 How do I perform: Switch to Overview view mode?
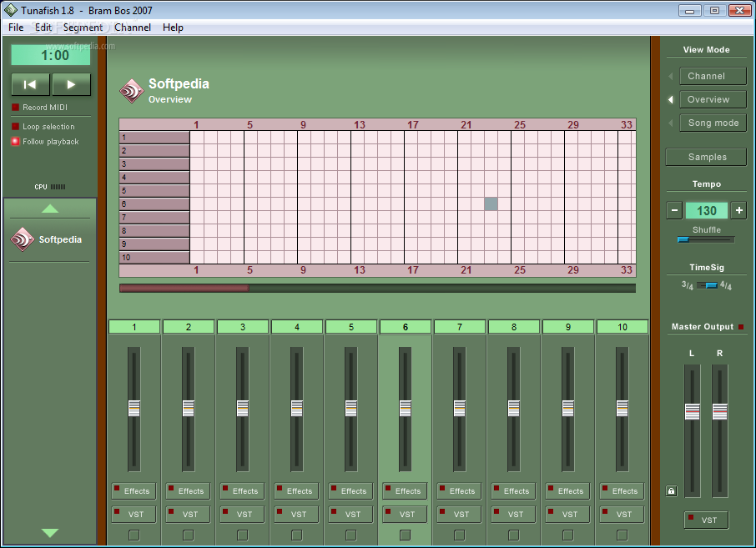pyautogui.click(x=713, y=99)
